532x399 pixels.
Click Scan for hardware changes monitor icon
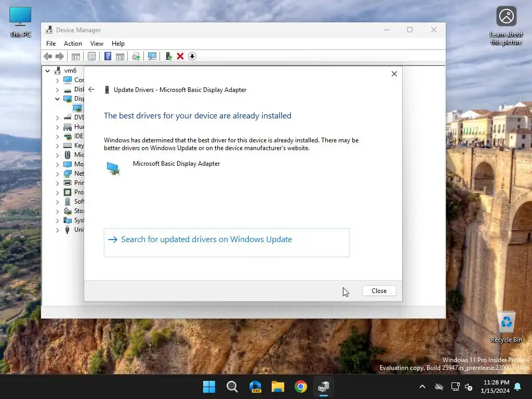coord(152,56)
